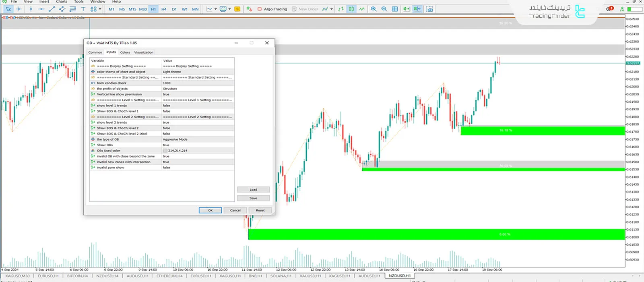Image resolution: width=644 pixels, height=282 pixels.
Task: Click the zoom in magnifier icon
Action: [x=374, y=9]
